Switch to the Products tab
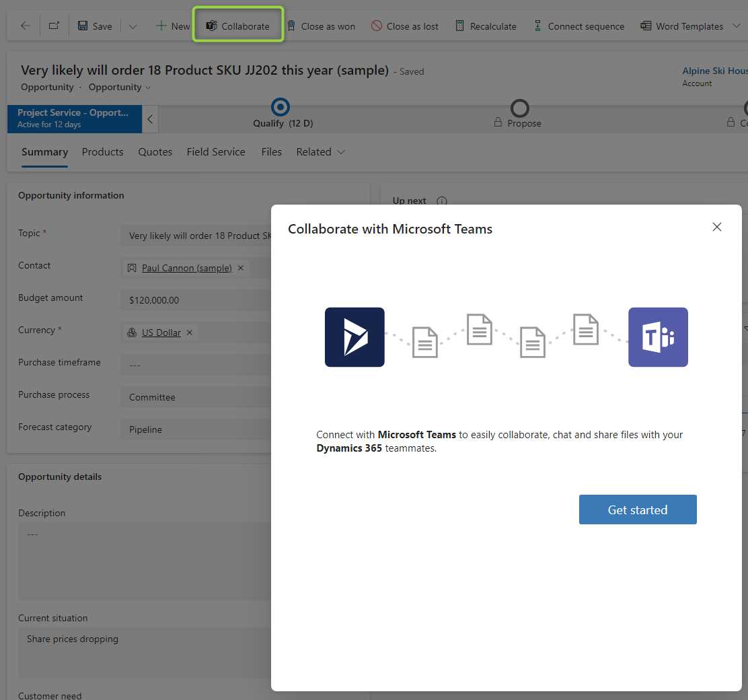Image resolution: width=748 pixels, height=700 pixels. pyautogui.click(x=102, y=152)
